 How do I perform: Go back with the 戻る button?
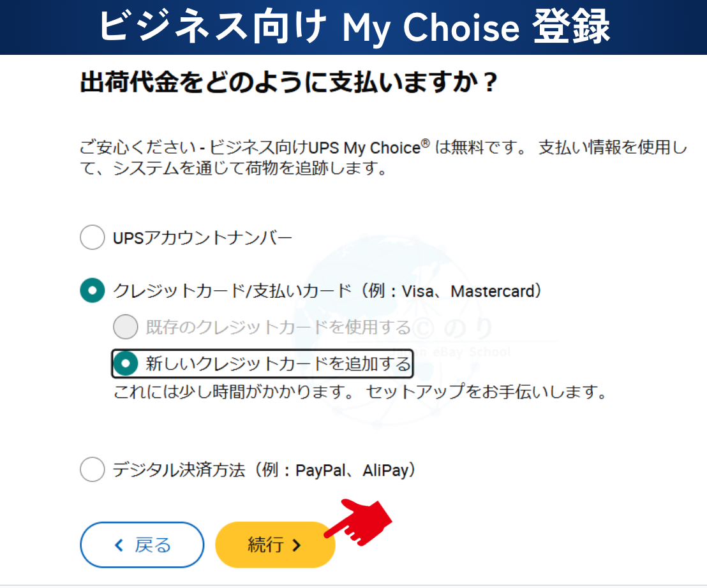point(142,545)
